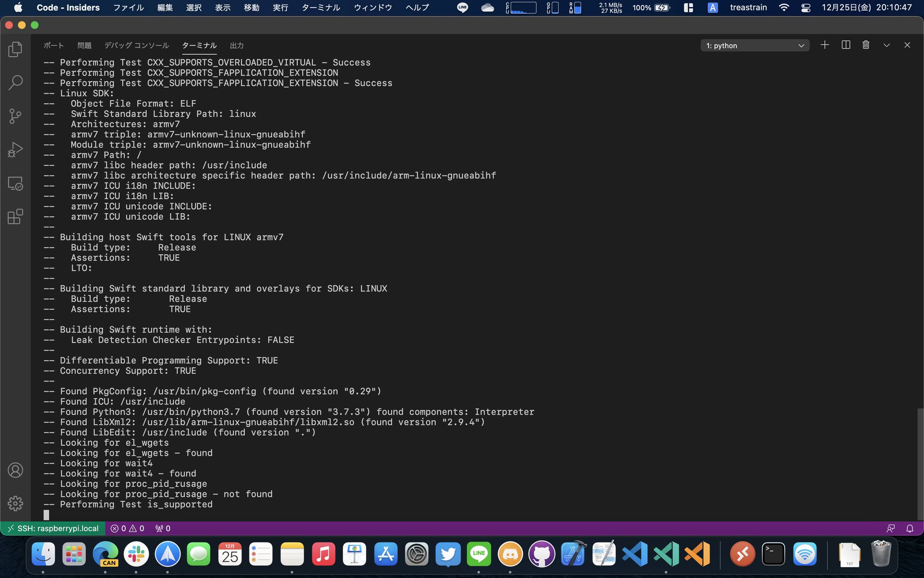This screenshot has width=924, height=578.
Task: Click the Accounts icon in activity bar
Action: (15, 470)
